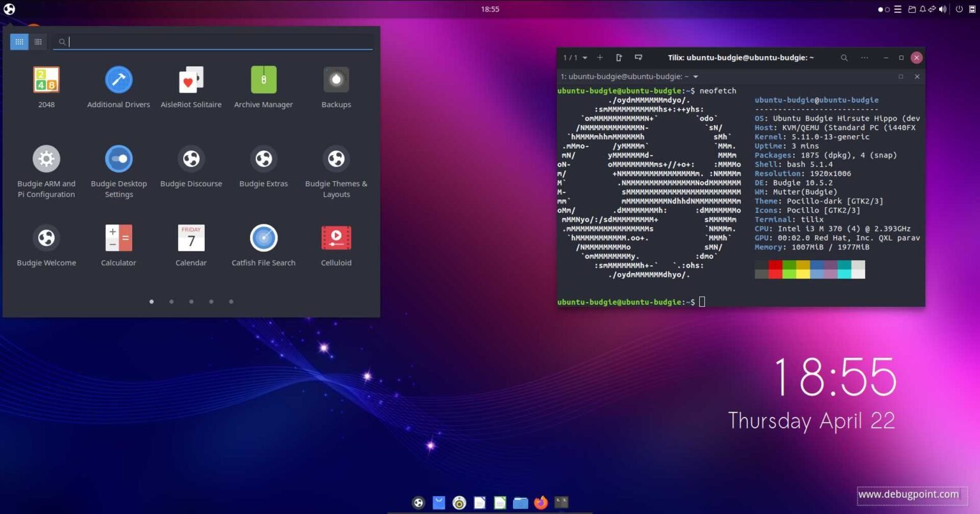Open Additional Drivers
980x514 pixels.
118,79
